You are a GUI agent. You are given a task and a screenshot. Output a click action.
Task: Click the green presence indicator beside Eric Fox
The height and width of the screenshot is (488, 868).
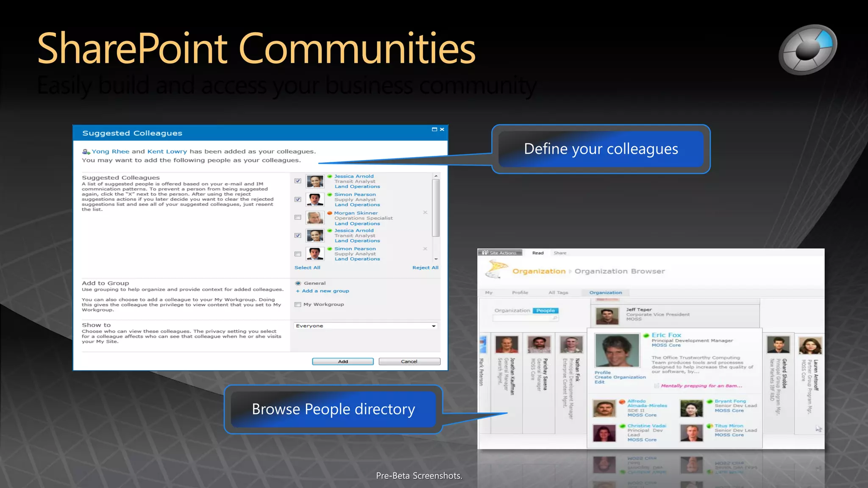646,335
